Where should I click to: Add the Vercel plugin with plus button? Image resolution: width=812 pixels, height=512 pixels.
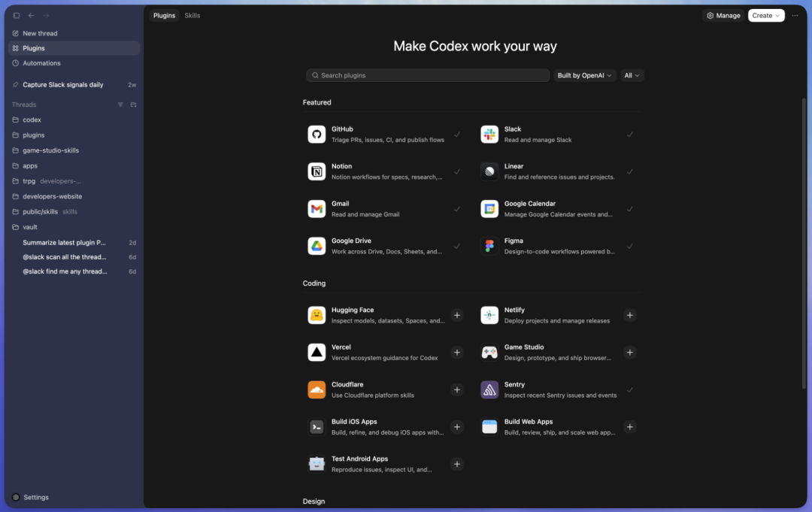[x=457, y=353]
